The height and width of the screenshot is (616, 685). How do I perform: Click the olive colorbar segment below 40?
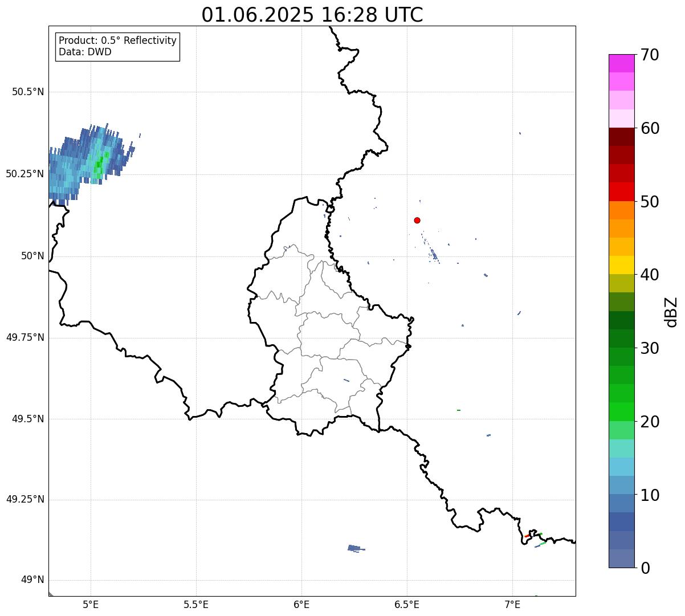click(x=621, y=284)
